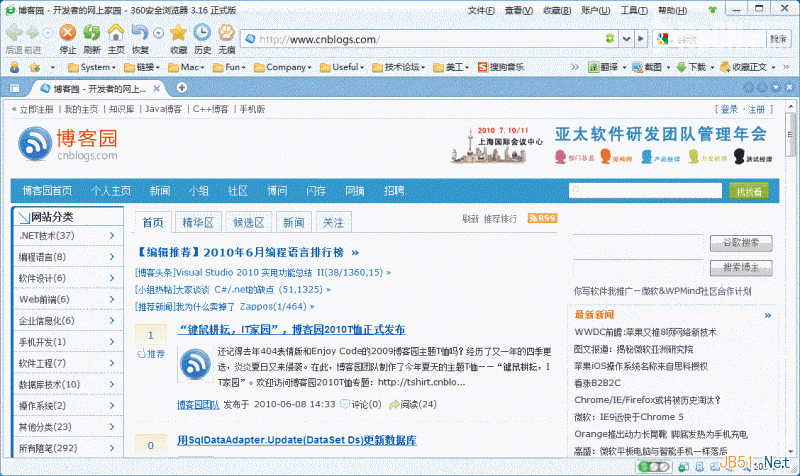Open History clock icon (历史)
The width and height of the screenshot is (800, 476).
point(202,33)
